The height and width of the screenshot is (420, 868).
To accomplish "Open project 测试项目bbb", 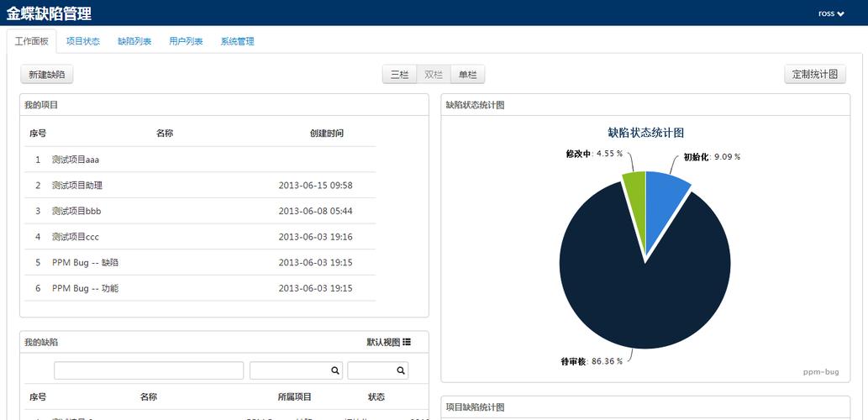I will pyautogui.click(x=76, y=212).
